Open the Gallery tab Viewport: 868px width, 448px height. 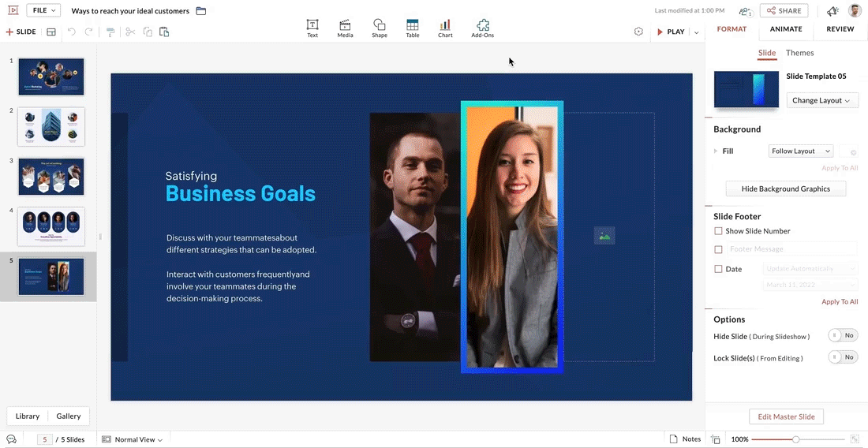click(69, 416)
